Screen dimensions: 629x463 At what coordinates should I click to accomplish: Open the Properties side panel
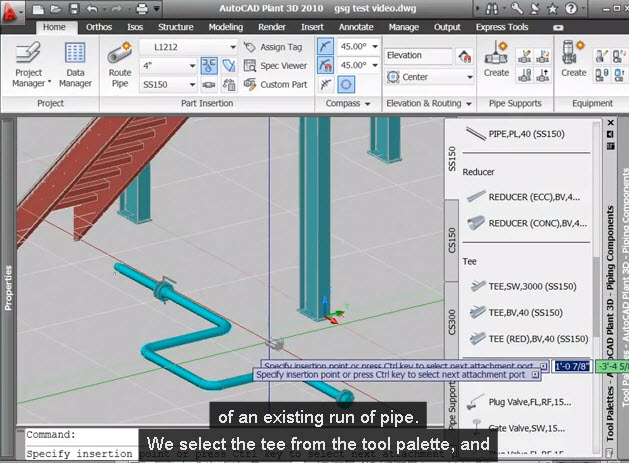click(8, 288)
